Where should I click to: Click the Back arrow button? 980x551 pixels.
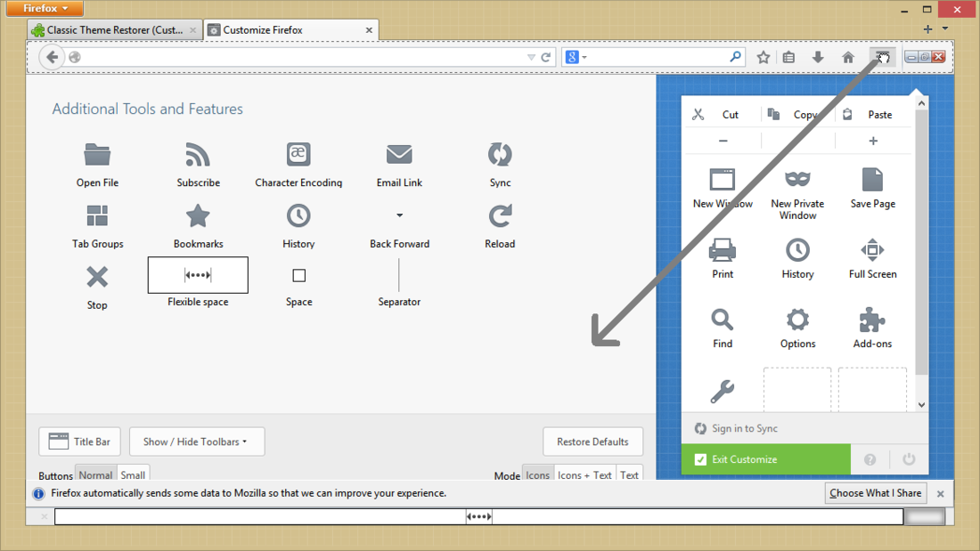(x=52, y=58)
